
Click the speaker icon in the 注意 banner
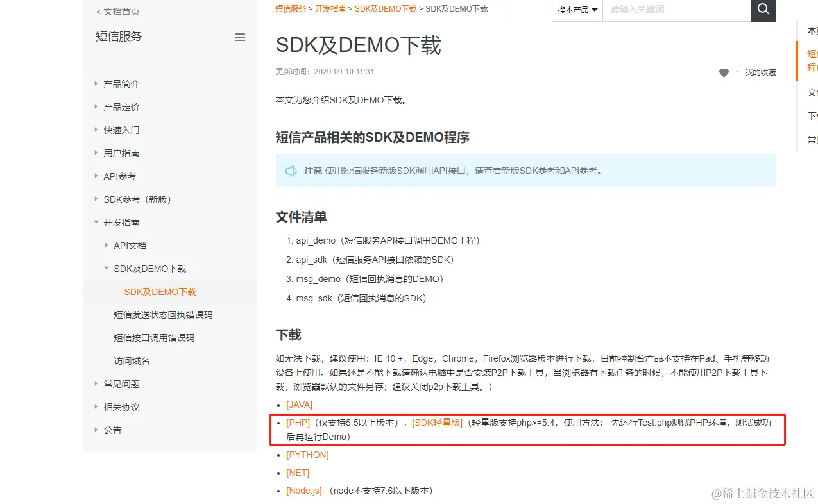[x=291, y=171]
